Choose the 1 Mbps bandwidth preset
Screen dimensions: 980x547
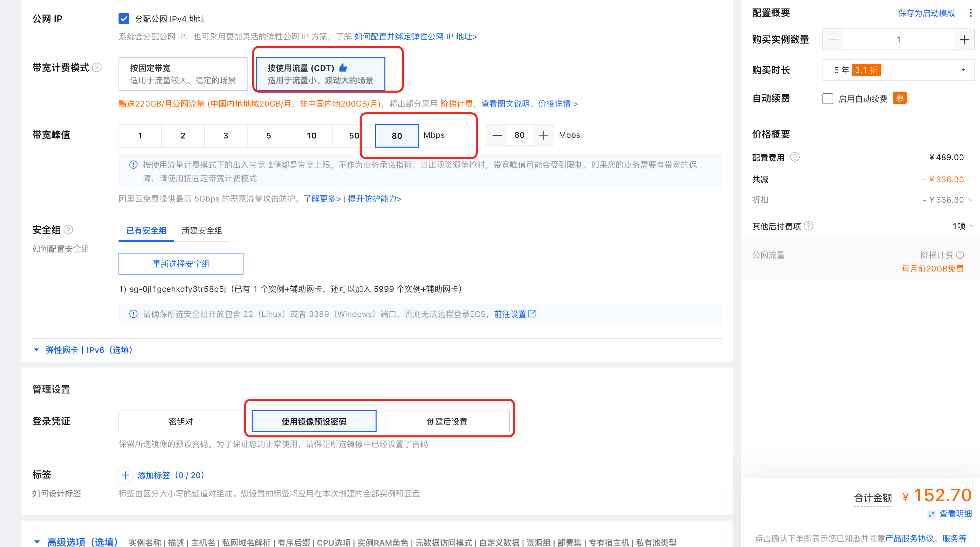point(140,135)
